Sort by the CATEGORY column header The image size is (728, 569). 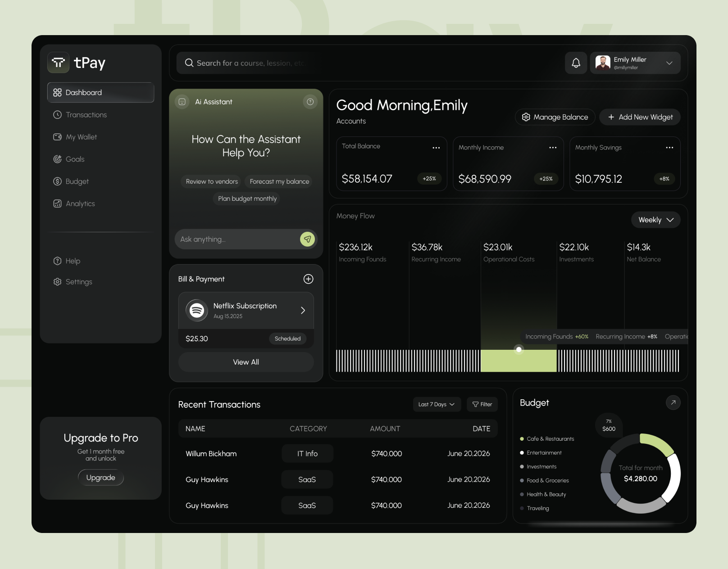[308, 429]
